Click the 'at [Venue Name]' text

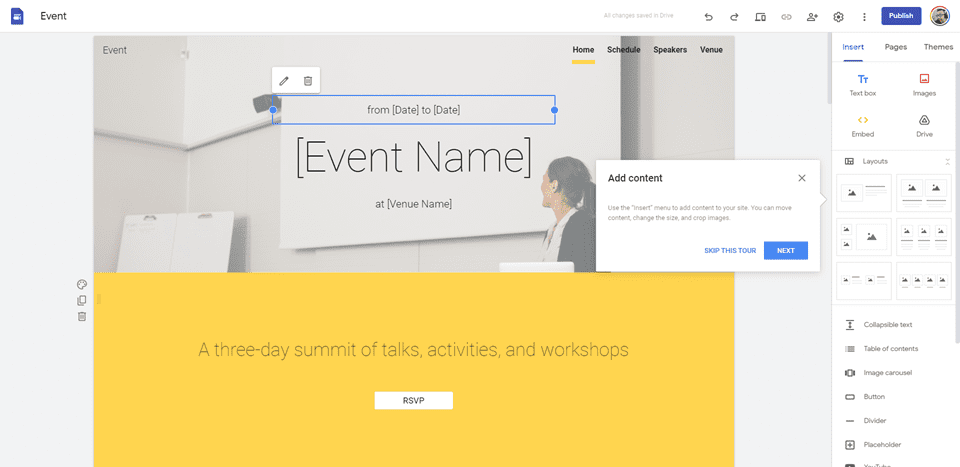pos(414,204)
